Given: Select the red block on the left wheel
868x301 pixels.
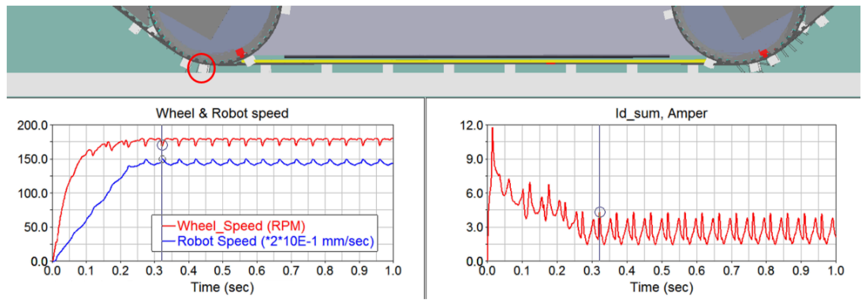Looking at the screenshot, I should pyautogui.click(x=240, y=53).
